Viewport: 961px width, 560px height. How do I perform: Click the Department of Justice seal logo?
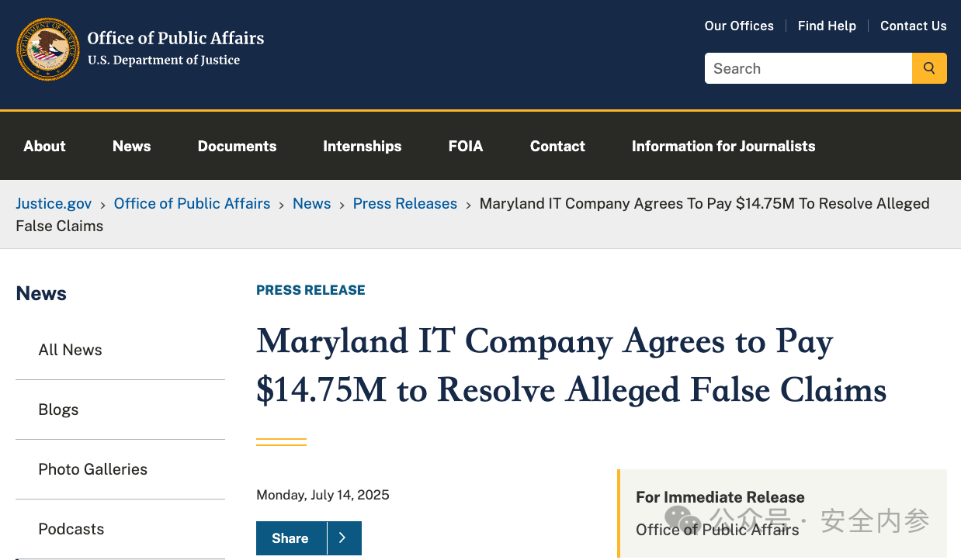48,49
